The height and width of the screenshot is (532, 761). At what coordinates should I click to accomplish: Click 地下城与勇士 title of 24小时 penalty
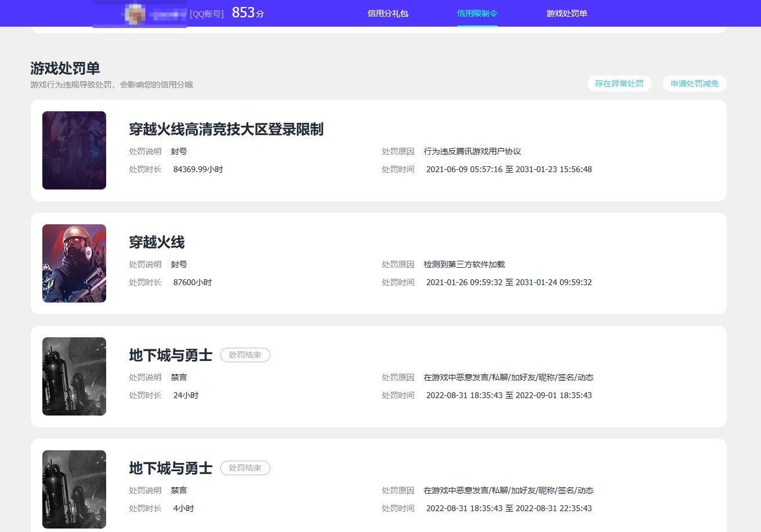tap(171, 355)
